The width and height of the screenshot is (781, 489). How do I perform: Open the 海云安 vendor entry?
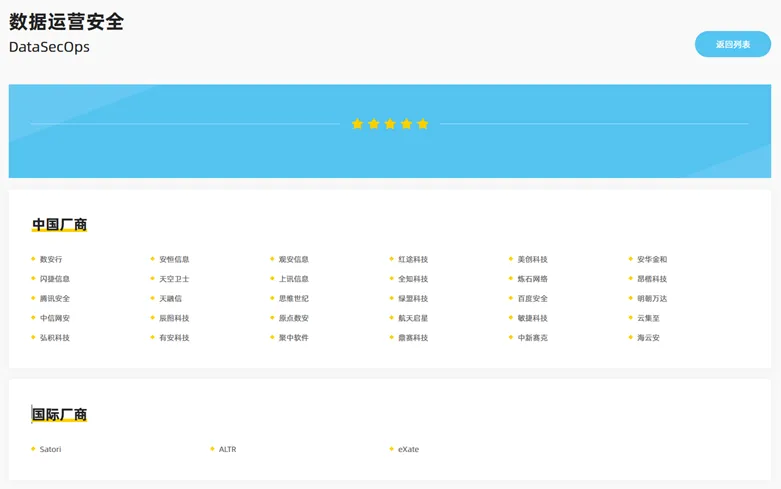coord(648,338)
